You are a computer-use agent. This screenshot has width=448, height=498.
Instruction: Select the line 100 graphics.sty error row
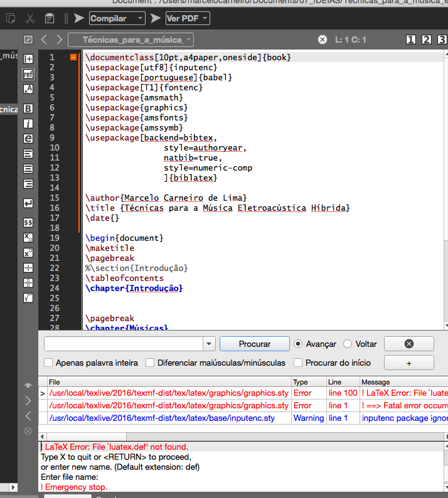[x=243, y=393]
